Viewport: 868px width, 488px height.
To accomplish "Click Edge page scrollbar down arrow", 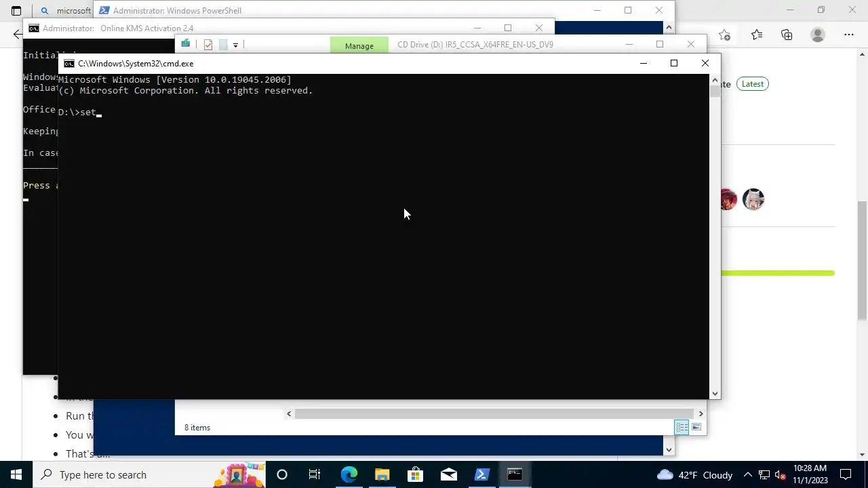I will [x=862, y=455].
